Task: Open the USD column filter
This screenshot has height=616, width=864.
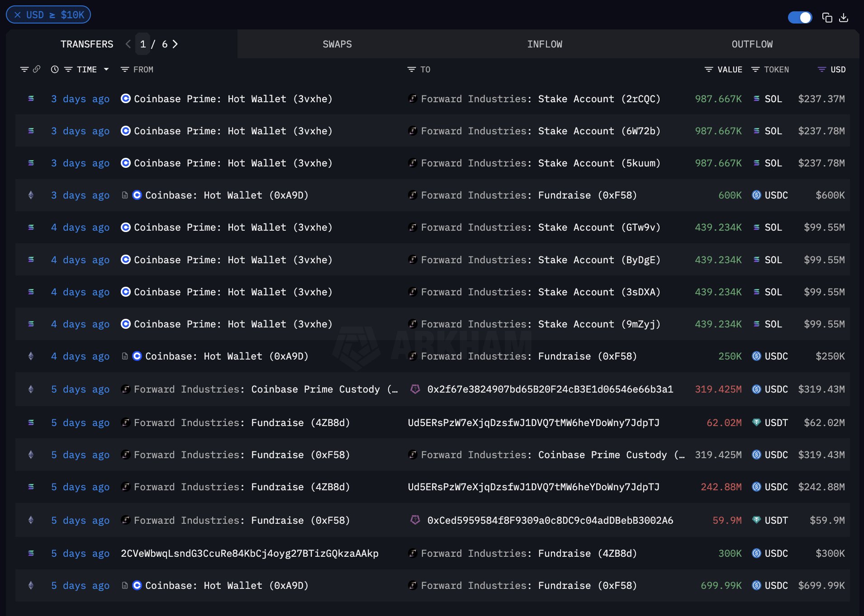Action: [822, 69]
